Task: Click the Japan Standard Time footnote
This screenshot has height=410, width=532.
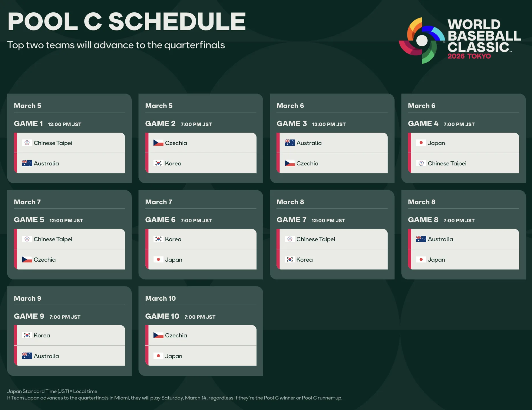Action: (x=52, y=391)
